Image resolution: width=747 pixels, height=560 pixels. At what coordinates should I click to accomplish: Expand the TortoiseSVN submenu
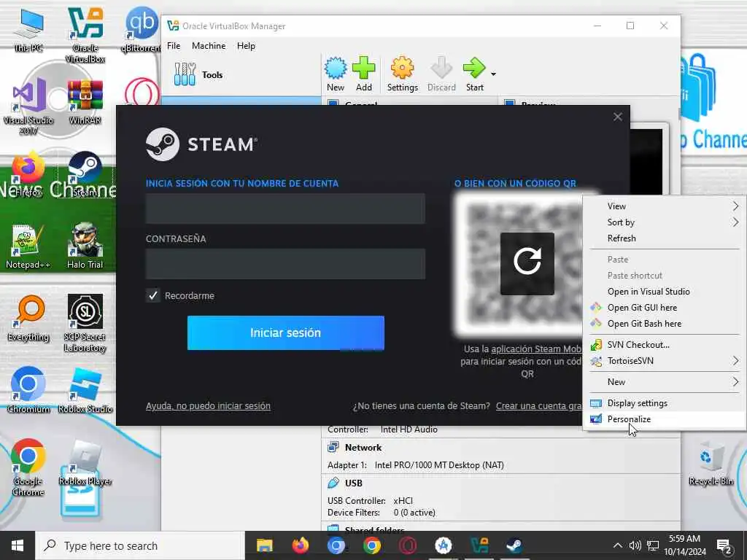[x=665, y=361]
